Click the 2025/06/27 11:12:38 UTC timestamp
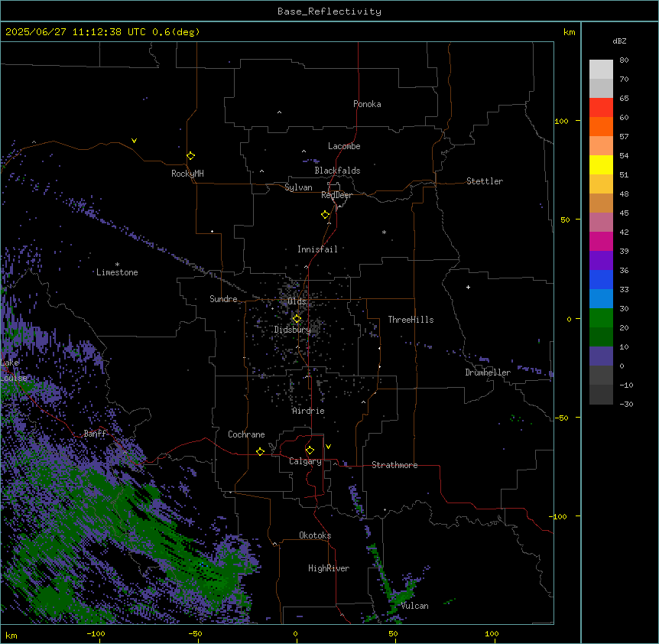This screenshot has height=644, width=659. coord(75,32)
